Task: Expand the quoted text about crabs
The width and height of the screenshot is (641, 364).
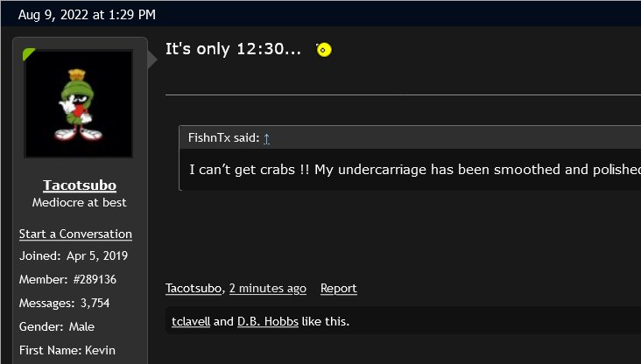Action: click(x=415, y=170)
